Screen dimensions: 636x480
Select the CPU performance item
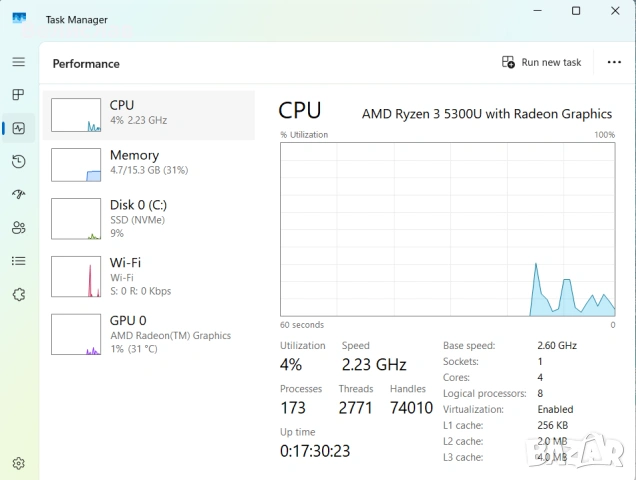point(149,115)
